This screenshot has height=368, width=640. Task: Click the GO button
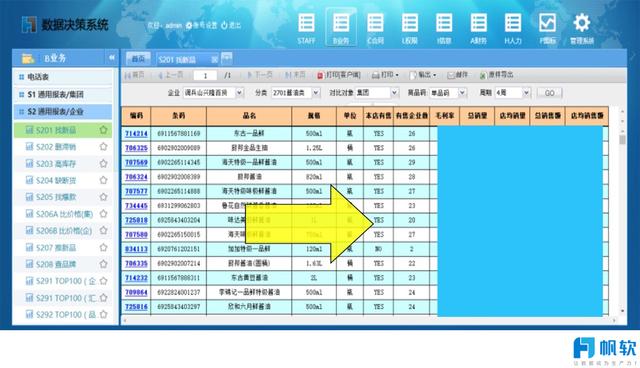click(549, 93)
